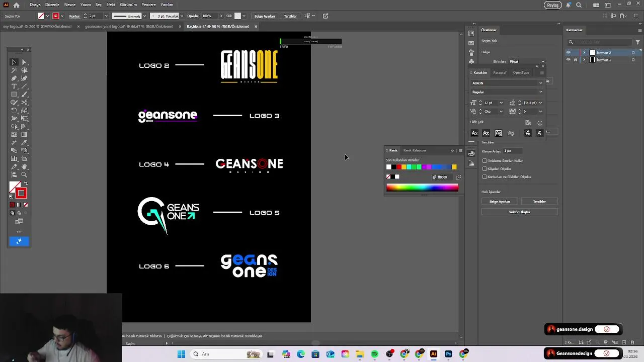Image resolution: width=644 pixels, height=362 pixels.
Task: Select the Column Graph tool
Action: click(x=14, y=159)
